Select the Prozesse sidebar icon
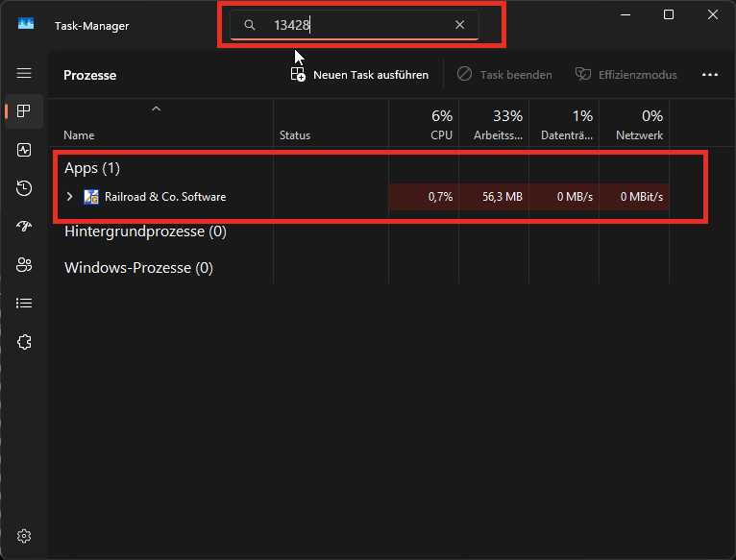736x560 pixels. click(x=24, y=111)
